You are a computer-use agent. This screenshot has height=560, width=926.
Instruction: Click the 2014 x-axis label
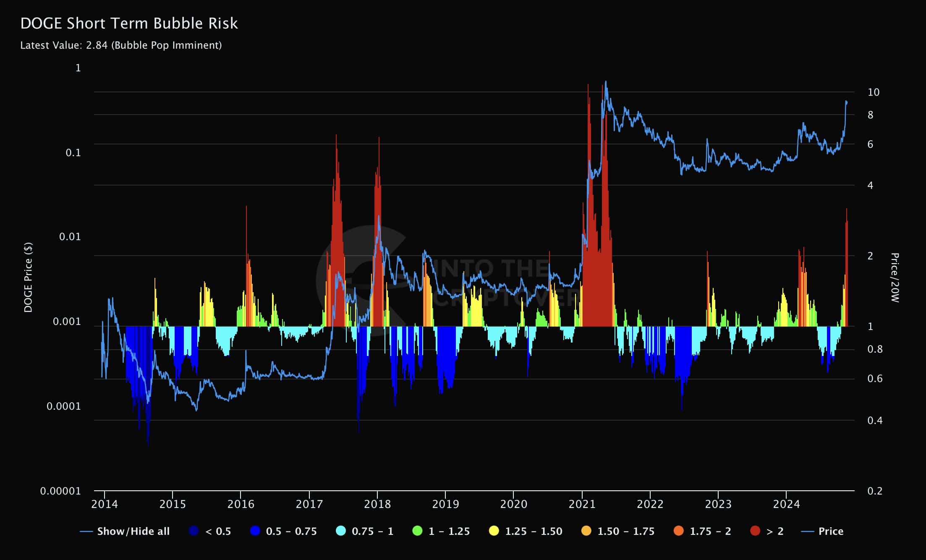point(104,504)
